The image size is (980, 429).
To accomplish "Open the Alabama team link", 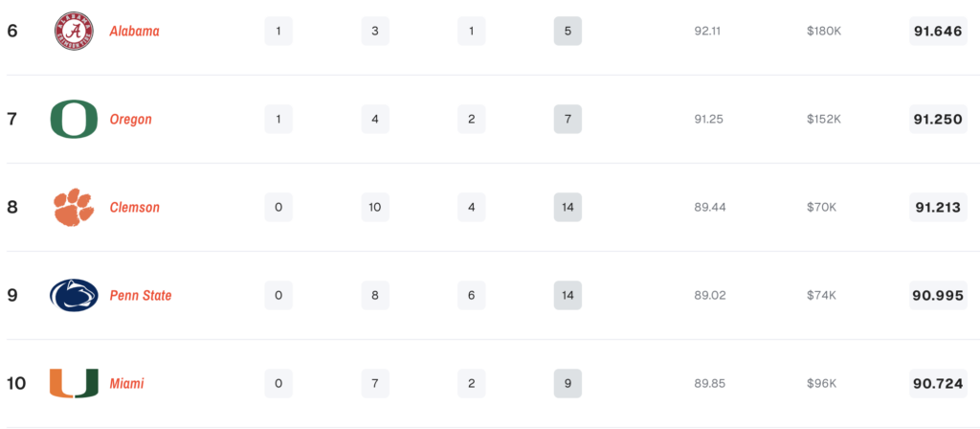I will 134,32.
